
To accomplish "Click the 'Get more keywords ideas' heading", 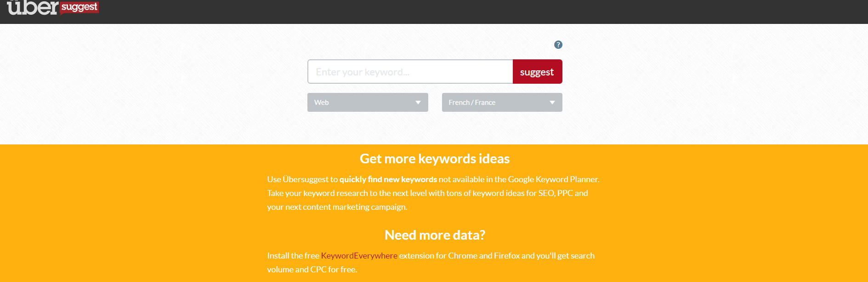I will pyautogui.click(x=434, y=159).
